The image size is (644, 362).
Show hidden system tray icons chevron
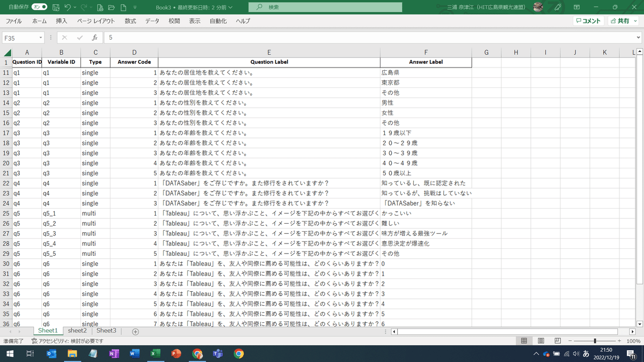pos(536,353)
